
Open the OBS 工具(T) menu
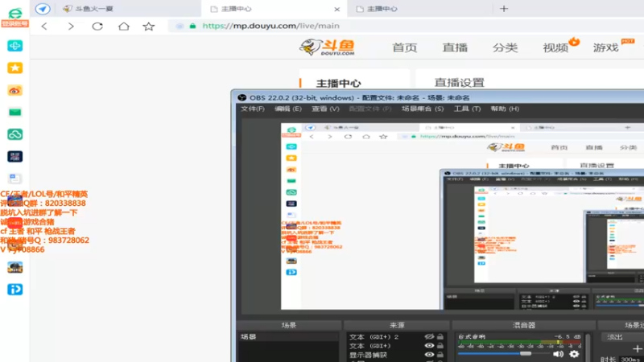tap(467, 109)
